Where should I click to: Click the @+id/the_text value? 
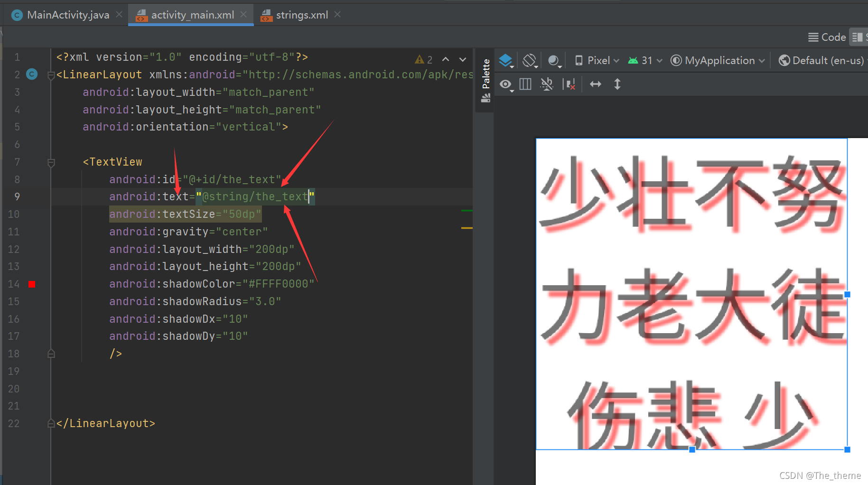(232, 179)
